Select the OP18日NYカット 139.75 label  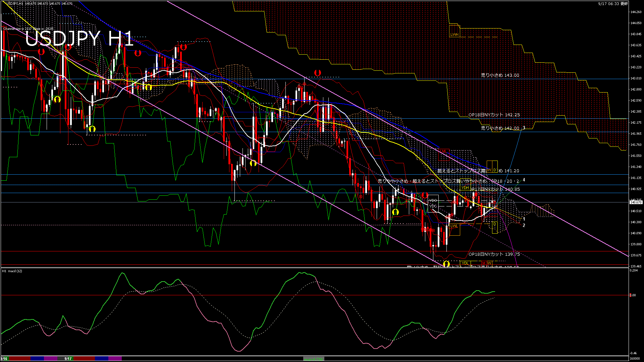pyautogui.click(x=494, y=254)
